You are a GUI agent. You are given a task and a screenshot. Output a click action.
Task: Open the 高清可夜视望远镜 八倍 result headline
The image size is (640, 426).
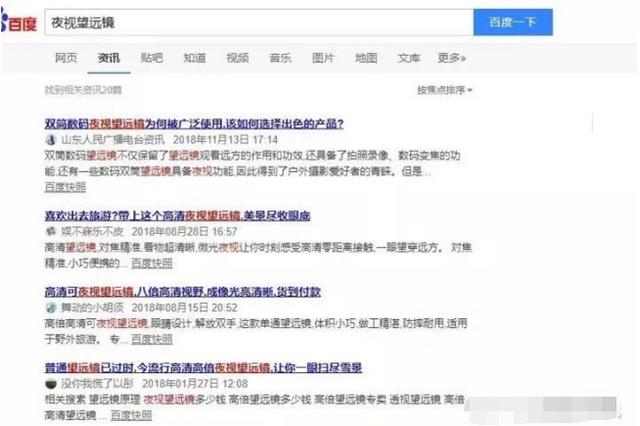point(183,291)
